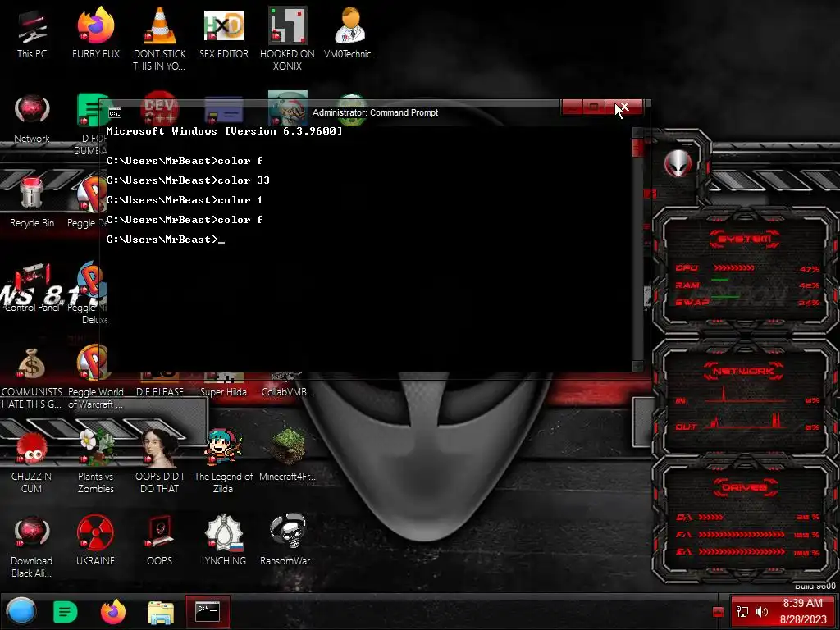Click the 'color 33' command line

pyautogui.click(x=188, y=180)
